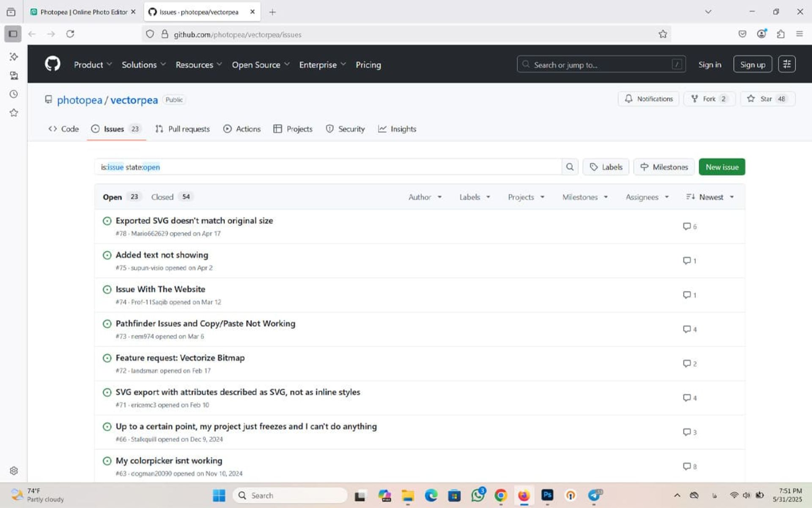812x508 pixels.
Task: Save page to Pocket icon
Action: (742, 34)
